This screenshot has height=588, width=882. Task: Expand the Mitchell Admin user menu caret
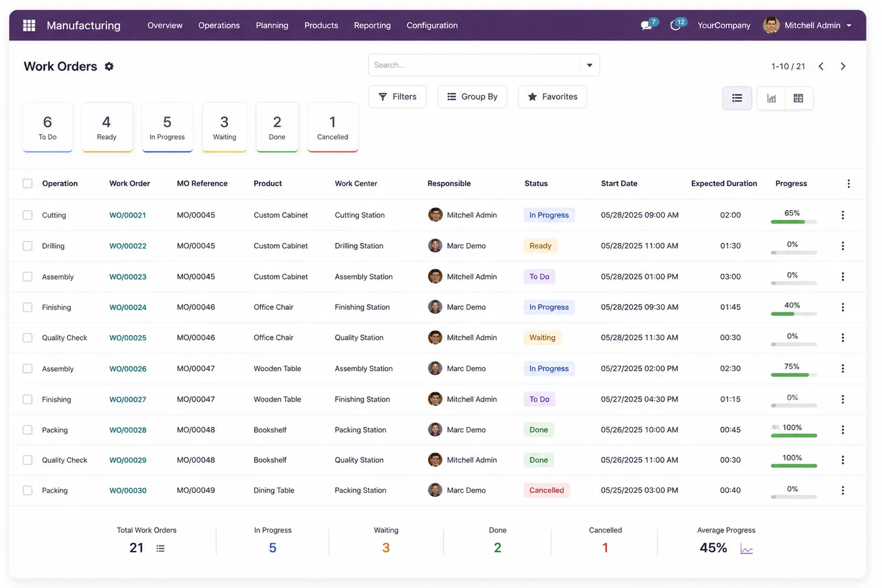coord(849,26)
